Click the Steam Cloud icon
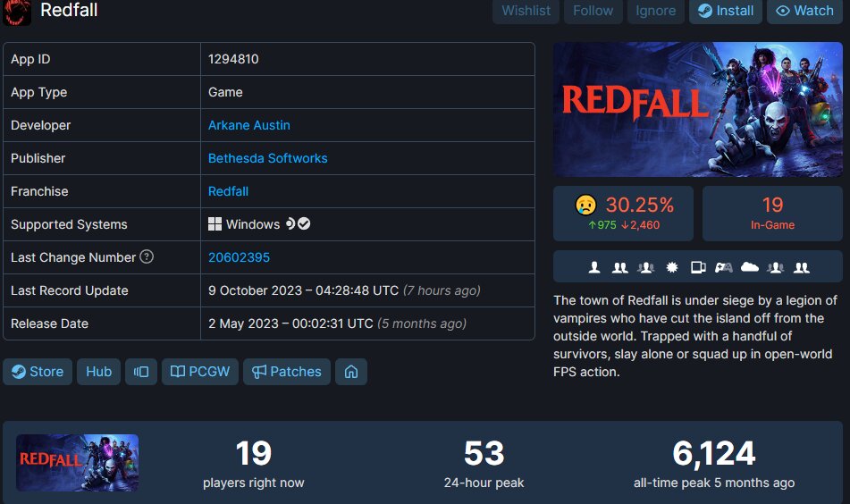This screenshot has height=504, width=850. click(750, 266)
